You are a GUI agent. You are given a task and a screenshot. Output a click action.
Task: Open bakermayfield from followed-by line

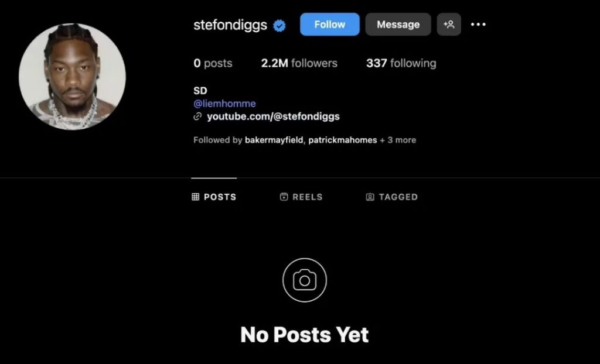point(274,140)
